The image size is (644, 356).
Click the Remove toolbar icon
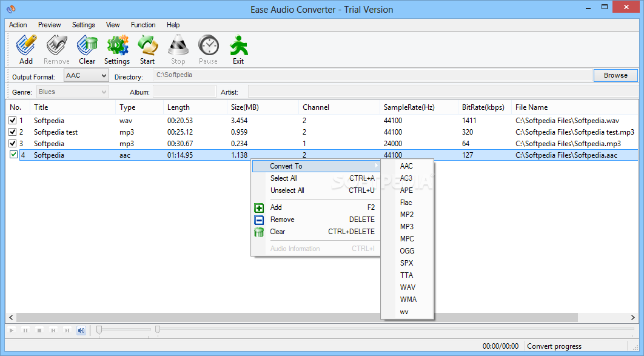tap(56, 45)
